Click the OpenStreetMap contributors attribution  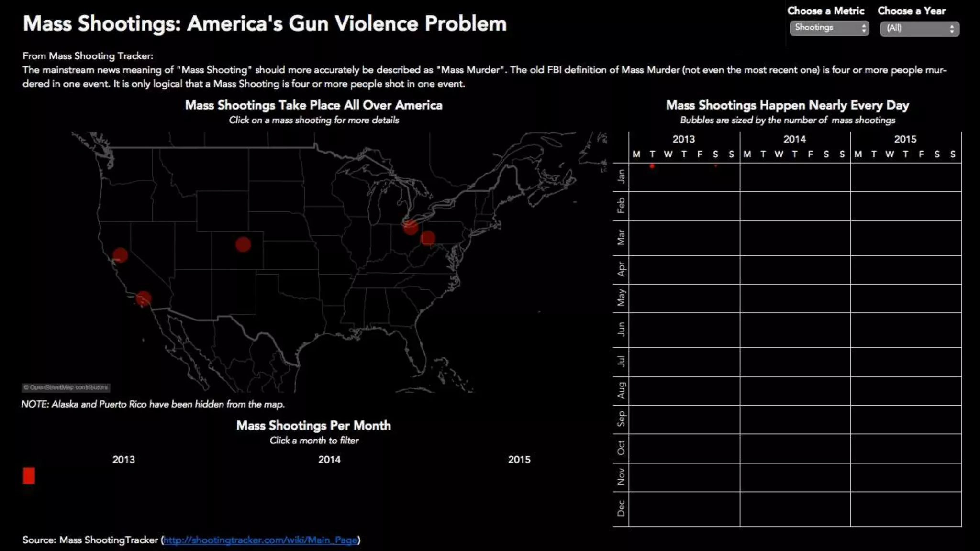66,387
